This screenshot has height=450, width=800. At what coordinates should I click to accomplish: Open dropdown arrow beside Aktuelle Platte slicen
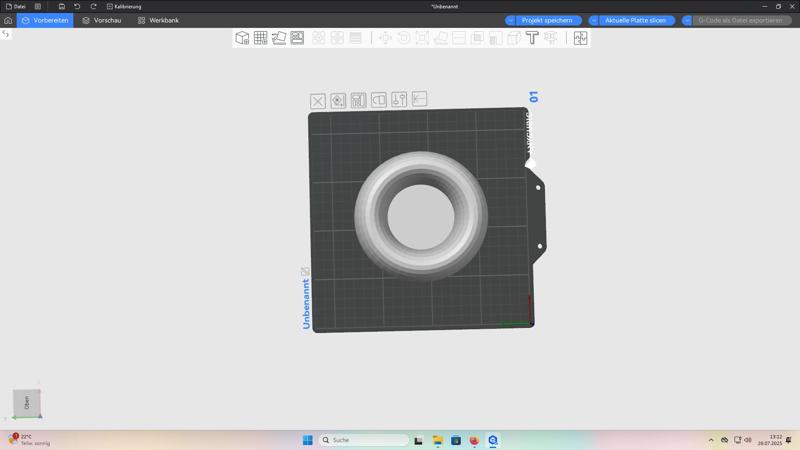coord(594,20)
